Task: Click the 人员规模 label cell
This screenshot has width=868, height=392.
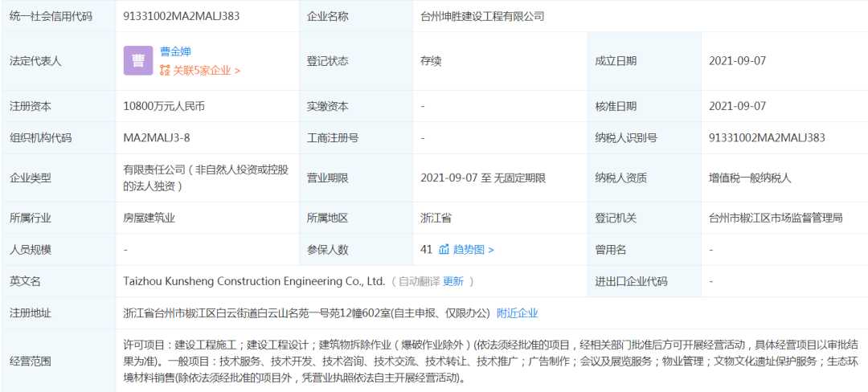Action: [x=59, y=249]
